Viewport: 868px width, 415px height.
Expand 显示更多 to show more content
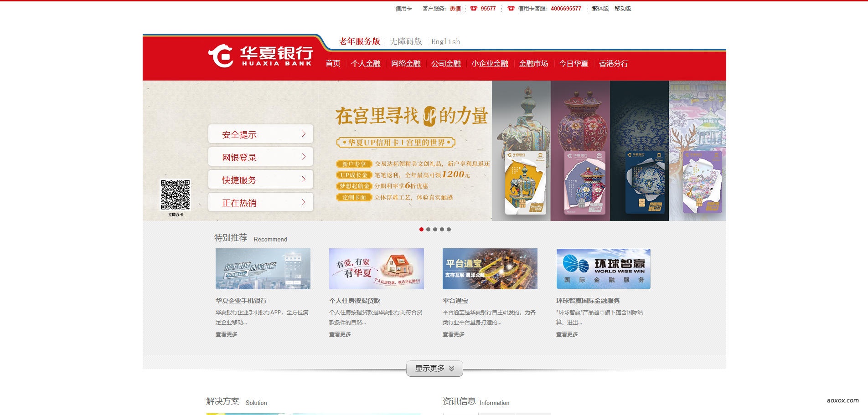(434, 368)
